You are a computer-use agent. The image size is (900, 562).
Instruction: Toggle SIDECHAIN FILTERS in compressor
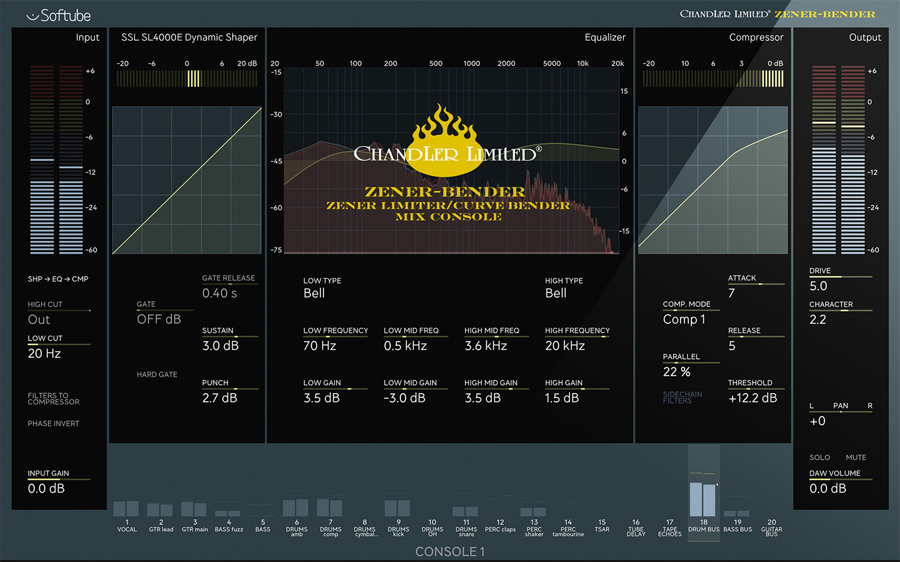[682, 397]
